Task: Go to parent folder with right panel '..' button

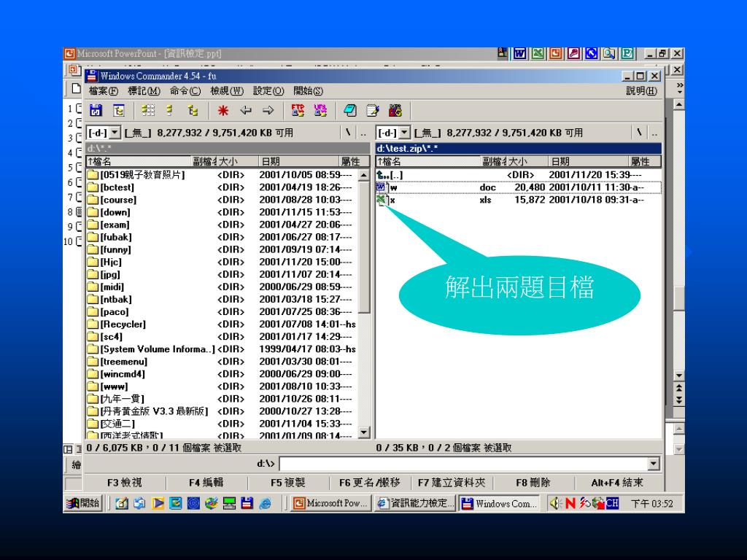Action: click(x=654, y=133)
